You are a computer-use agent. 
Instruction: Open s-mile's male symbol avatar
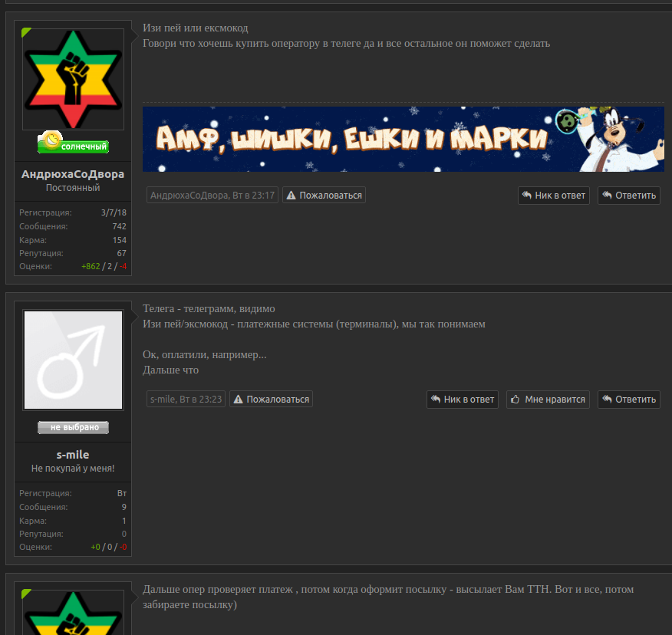pyautogui.click(x=74, y=360)
